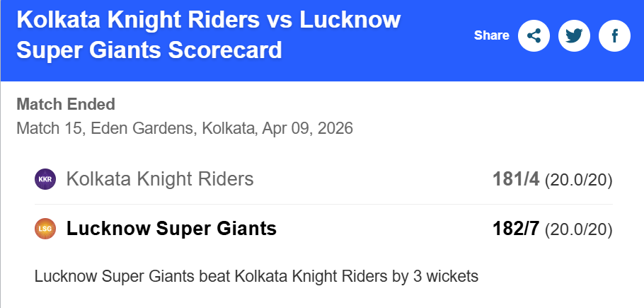Open the Lucknow Super Giants team name
The image size is (644, 308).
click(171, 229)
